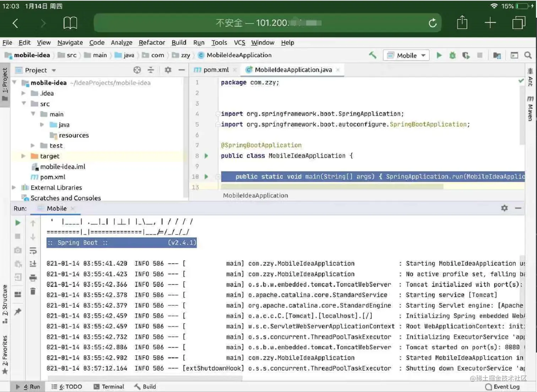Viewport: 537px width, 392px height.
Task: Open the Ant tool window
Action: pos(530,77)
